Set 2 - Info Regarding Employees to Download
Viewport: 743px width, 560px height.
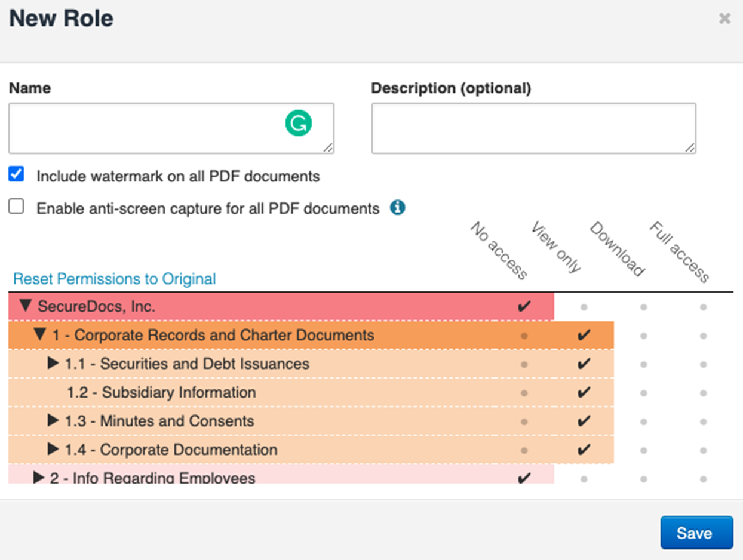click(x=643, y=479)
